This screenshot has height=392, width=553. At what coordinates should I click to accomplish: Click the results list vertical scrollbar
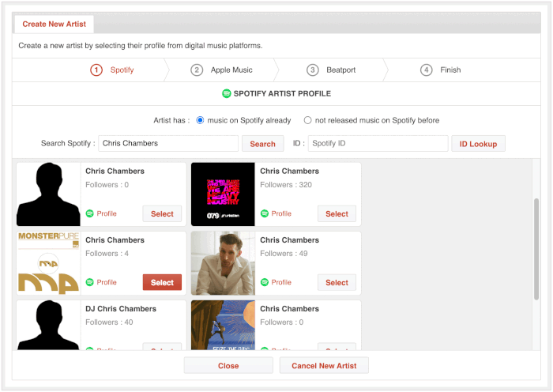point(536,249)
